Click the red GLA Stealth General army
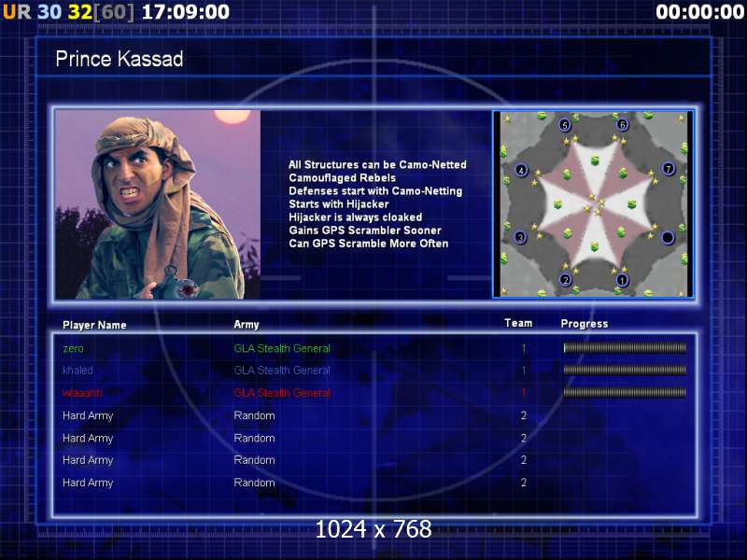 click(282, 393)
